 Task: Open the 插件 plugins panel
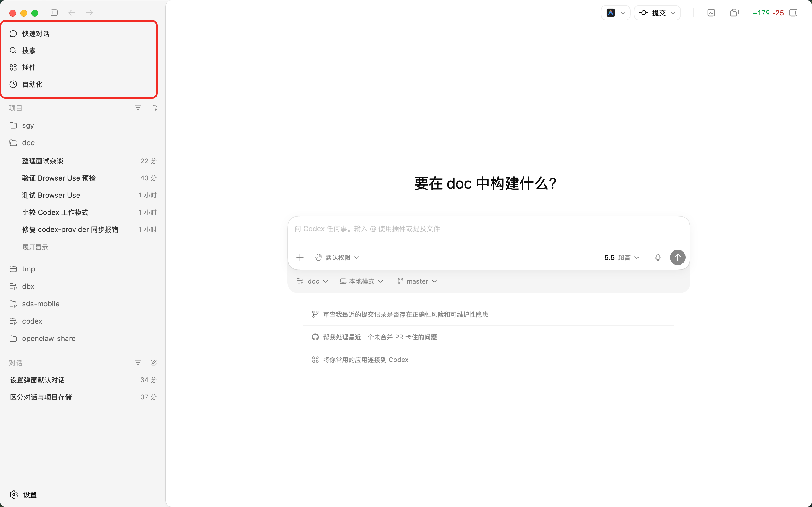point(28,67)
